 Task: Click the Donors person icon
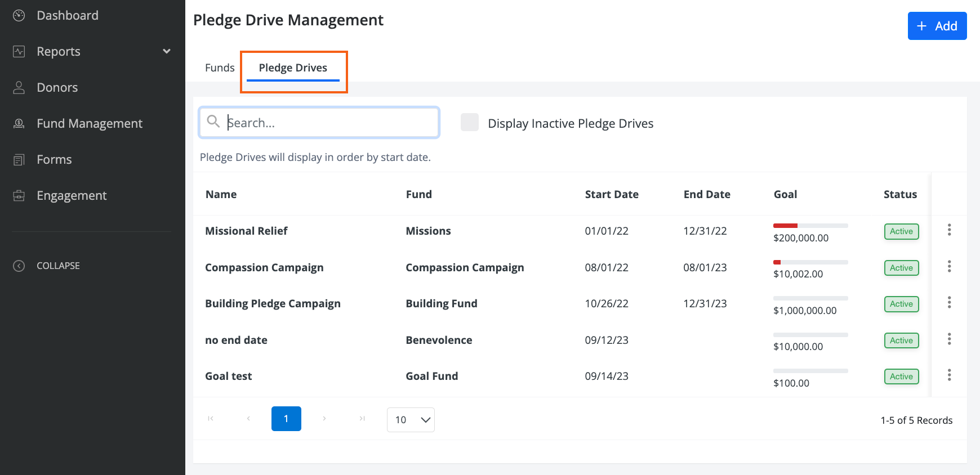pyautogui.click(x=19, y=87)
